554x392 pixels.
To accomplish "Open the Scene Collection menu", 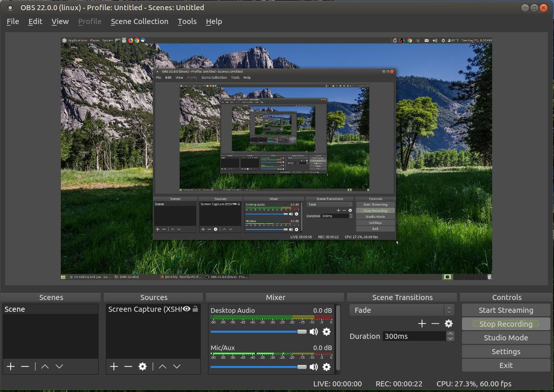I will (x=140, y=21).
